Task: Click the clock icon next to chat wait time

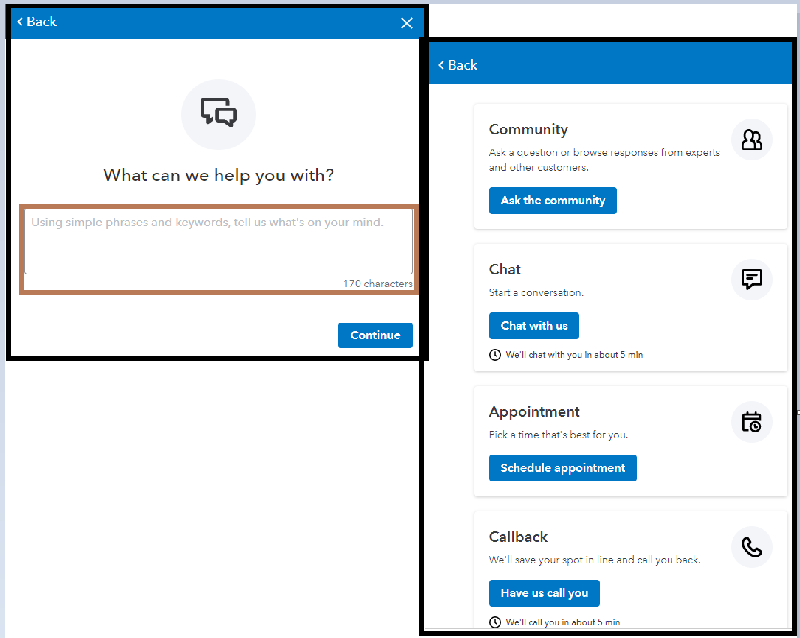Action: 496,354
